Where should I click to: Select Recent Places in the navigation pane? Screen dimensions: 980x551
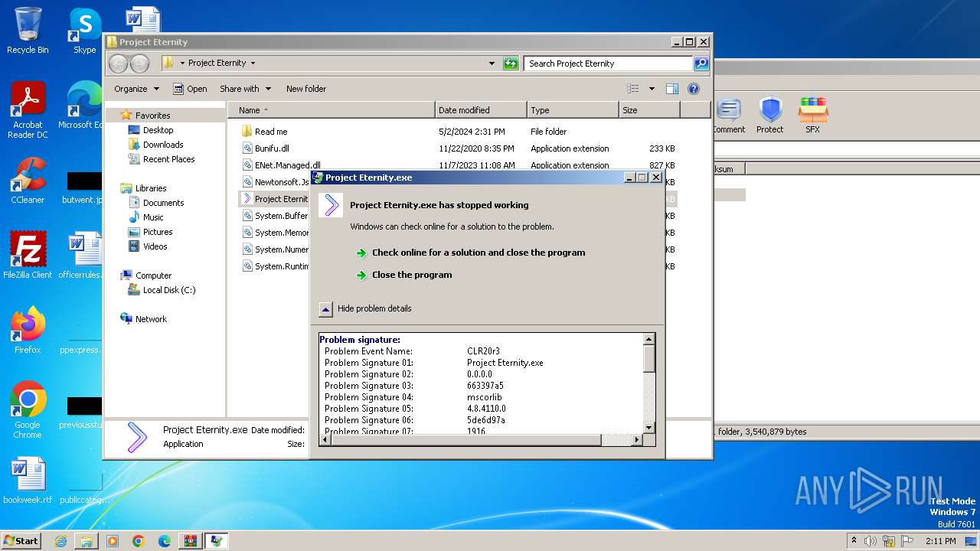(168, 159)
